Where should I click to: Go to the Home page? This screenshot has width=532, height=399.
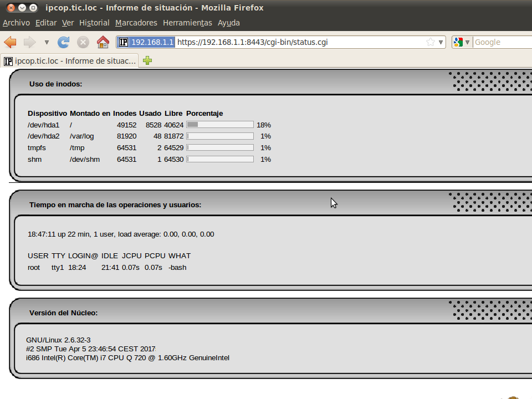[103, 42]
